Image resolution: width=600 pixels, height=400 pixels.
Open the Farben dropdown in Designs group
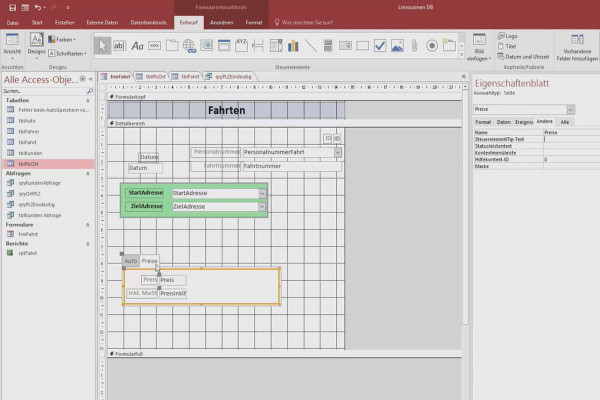point(62,39)
